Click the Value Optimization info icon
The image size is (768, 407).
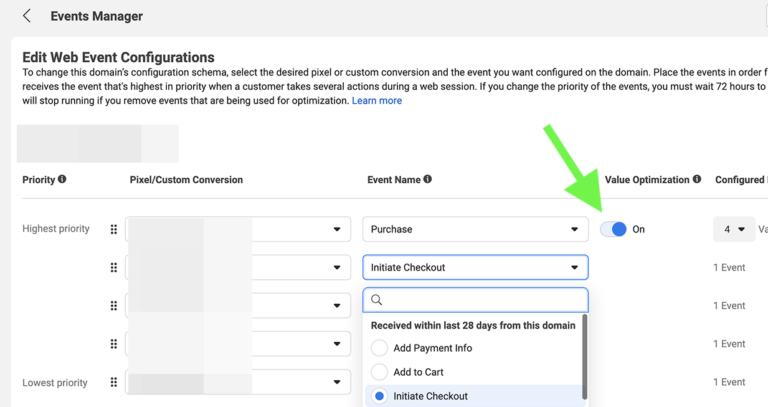(697, 180)
